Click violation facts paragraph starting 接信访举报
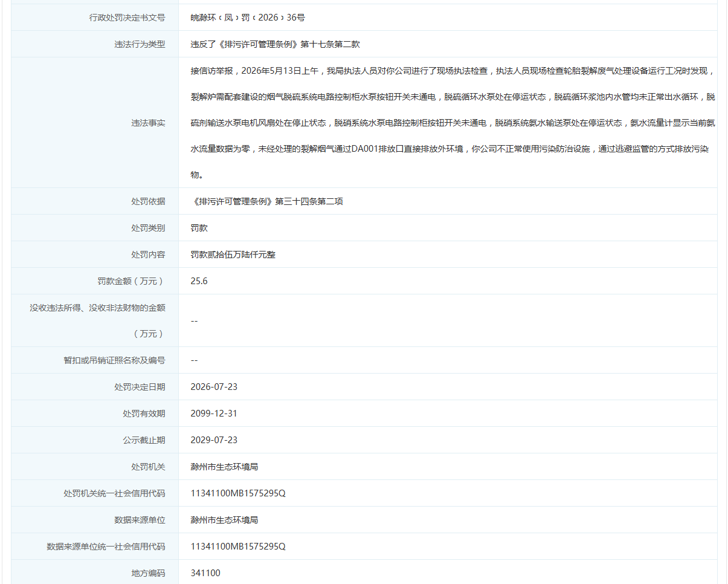Viewport: 728px width, 584px height. click(453, 123)
